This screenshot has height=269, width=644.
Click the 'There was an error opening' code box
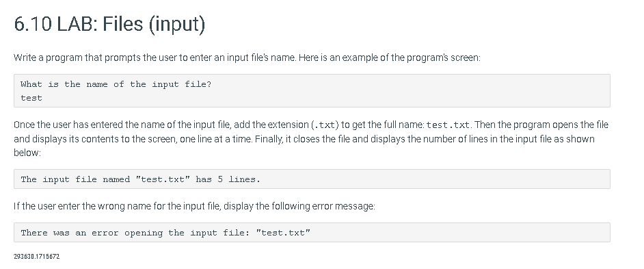click(312, 233)
